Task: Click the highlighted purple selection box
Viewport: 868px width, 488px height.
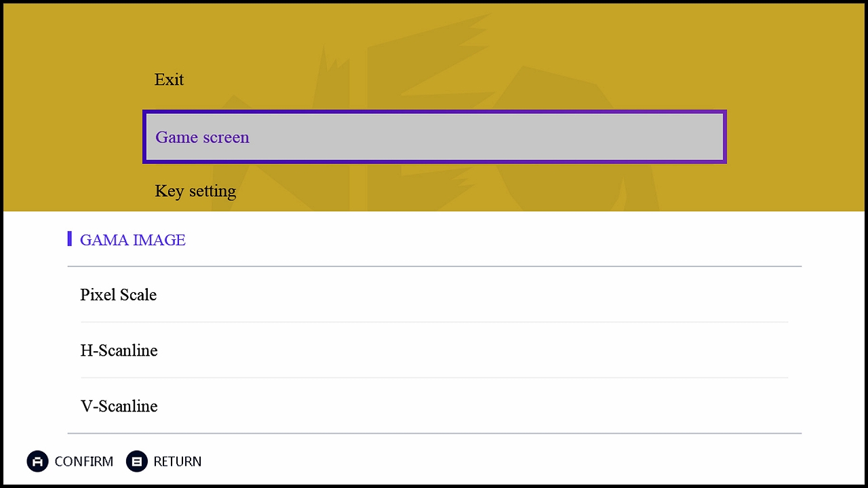Action: tap(434, 137)
